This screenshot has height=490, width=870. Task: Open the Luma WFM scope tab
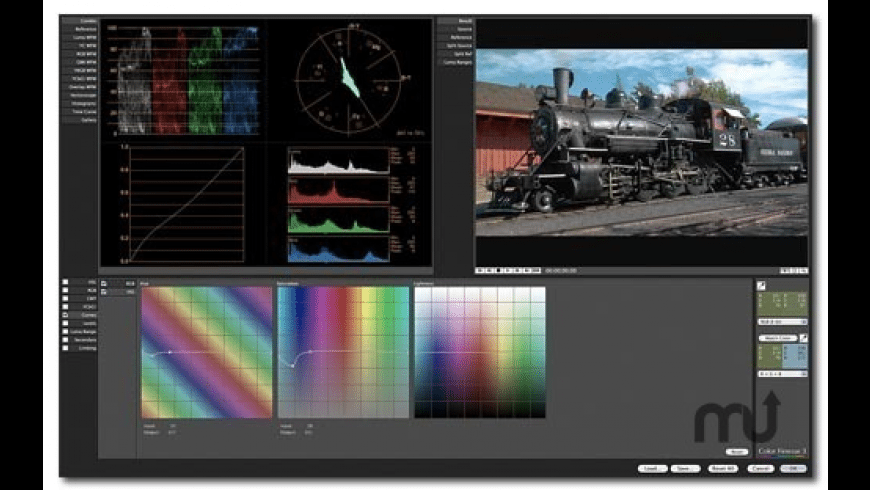80,37
